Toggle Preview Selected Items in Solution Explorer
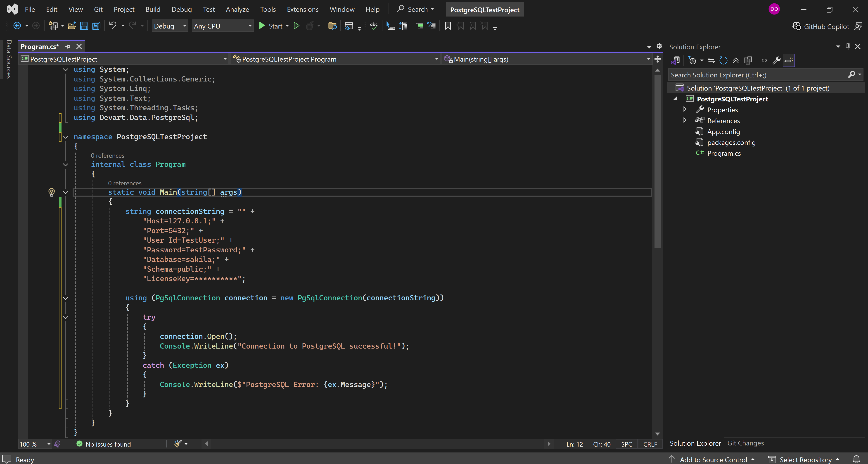Screen dimensions: 868x464 point(789,60)
